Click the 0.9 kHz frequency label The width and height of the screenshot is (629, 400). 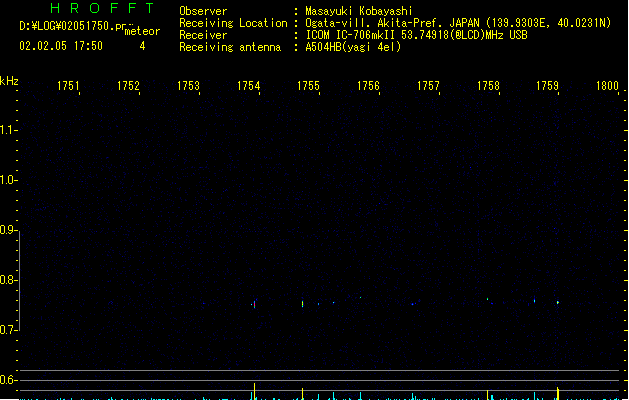(x=8, y=230)
